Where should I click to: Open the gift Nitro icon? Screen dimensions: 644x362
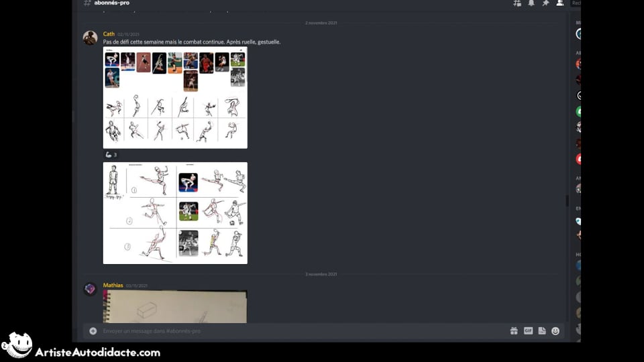[x=514, y=330]
